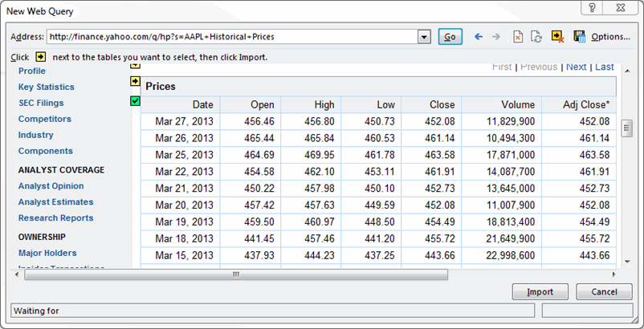The width and height of the screenshot is (644, 329).
Task: Uncheck the green checkmark table selector
Action: coord(135,100)
